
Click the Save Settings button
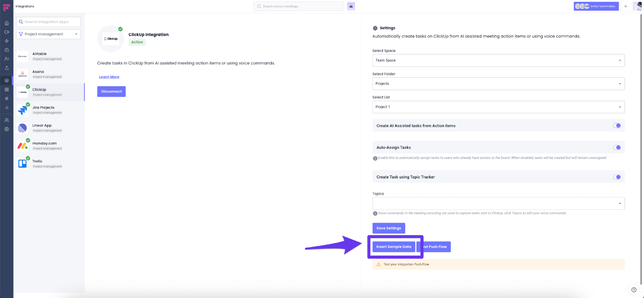[388, 228]
